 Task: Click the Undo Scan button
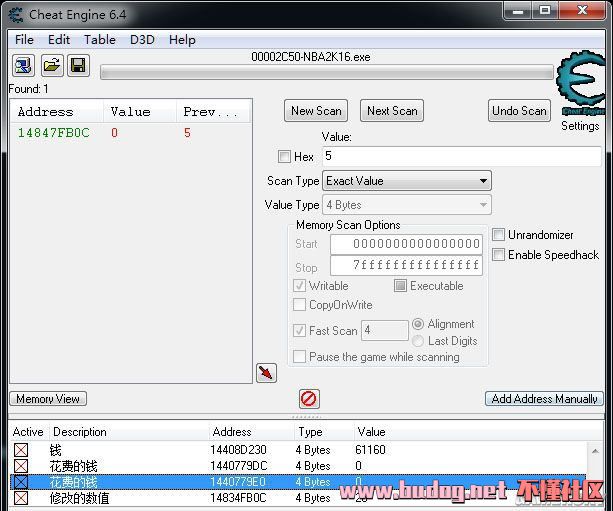click(519, 111)
